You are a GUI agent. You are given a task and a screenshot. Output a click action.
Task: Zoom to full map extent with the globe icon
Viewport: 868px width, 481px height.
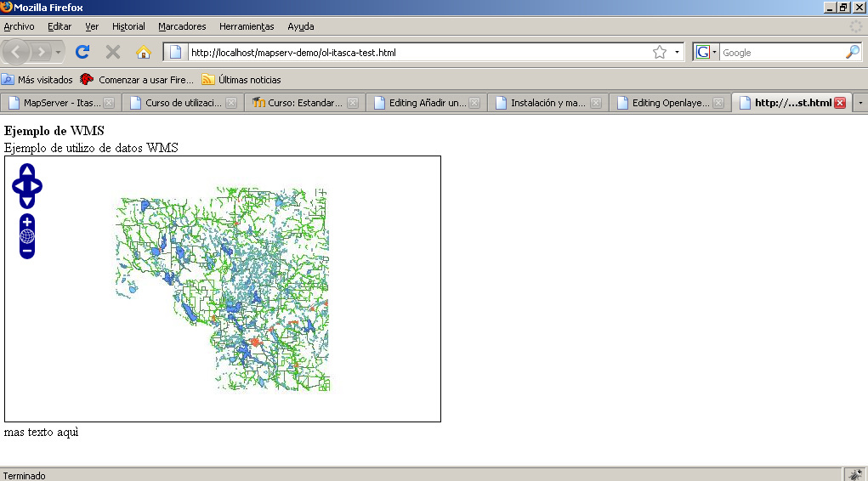pyautogui.click(x=27, y=236)
